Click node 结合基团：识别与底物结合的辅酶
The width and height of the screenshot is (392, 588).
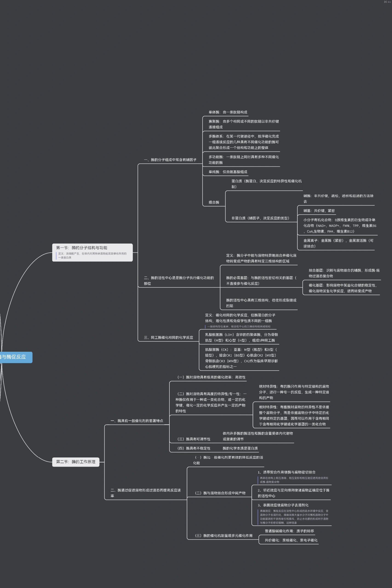click(x=344, y=273)
